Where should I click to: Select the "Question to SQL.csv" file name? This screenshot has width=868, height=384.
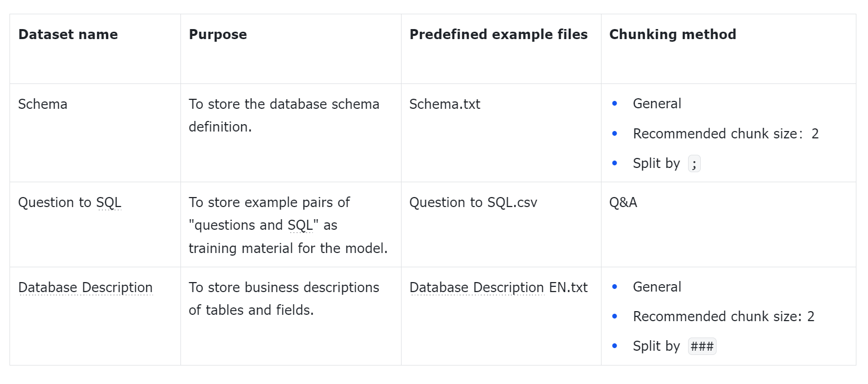click(473, 202)
